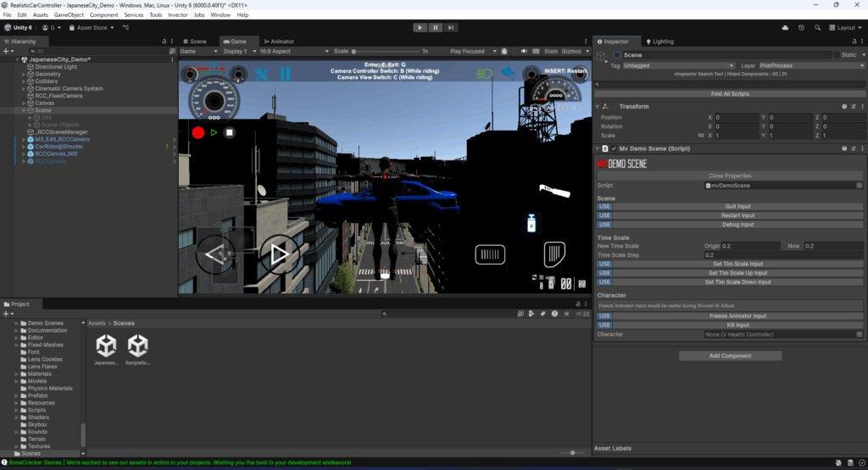Image resolution: width=868 pixels, height=470 pixels.
Task: Open the Layout dropdown in top toolbar
Action: coord(845,27)
